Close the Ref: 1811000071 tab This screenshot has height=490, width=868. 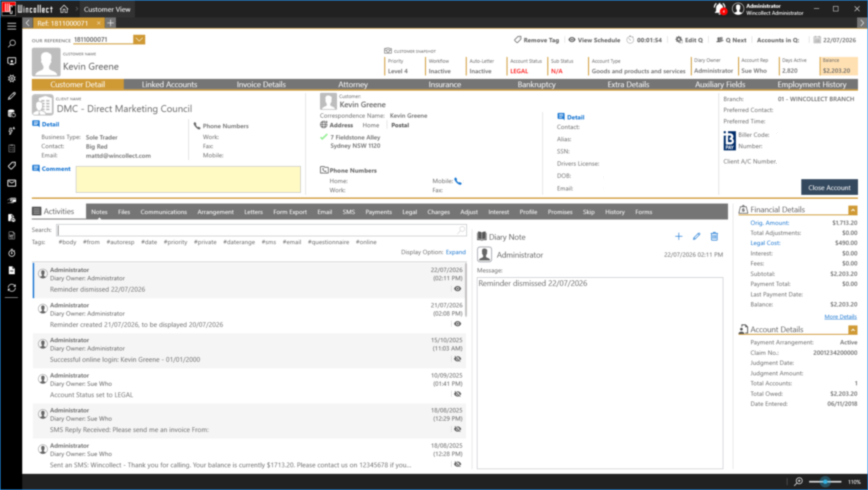99,23
